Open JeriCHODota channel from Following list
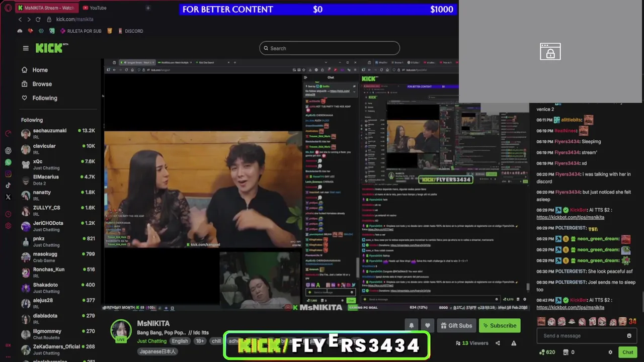Screen dimensions: 644x362 (58, 226)
